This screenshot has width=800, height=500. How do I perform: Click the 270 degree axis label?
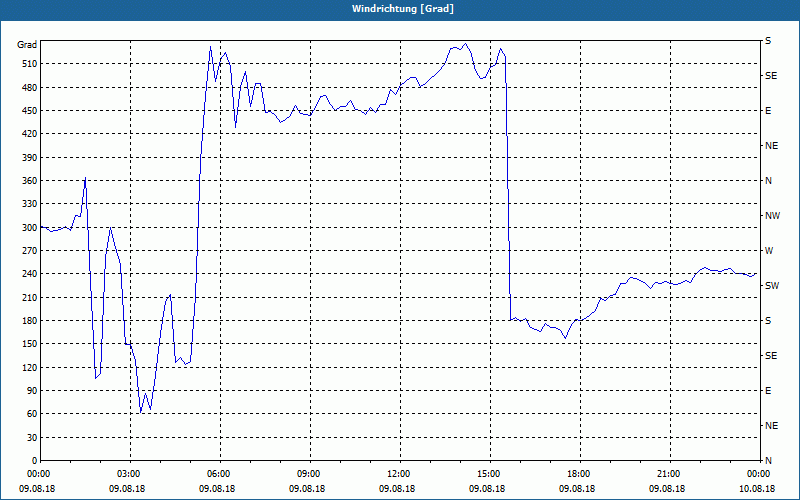coord(30,251)
